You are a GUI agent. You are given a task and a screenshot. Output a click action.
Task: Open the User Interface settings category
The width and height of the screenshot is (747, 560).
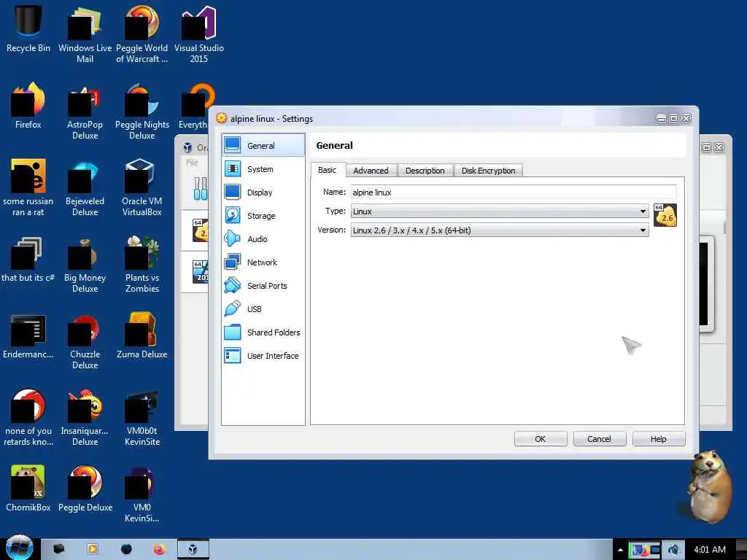[263, 356]
